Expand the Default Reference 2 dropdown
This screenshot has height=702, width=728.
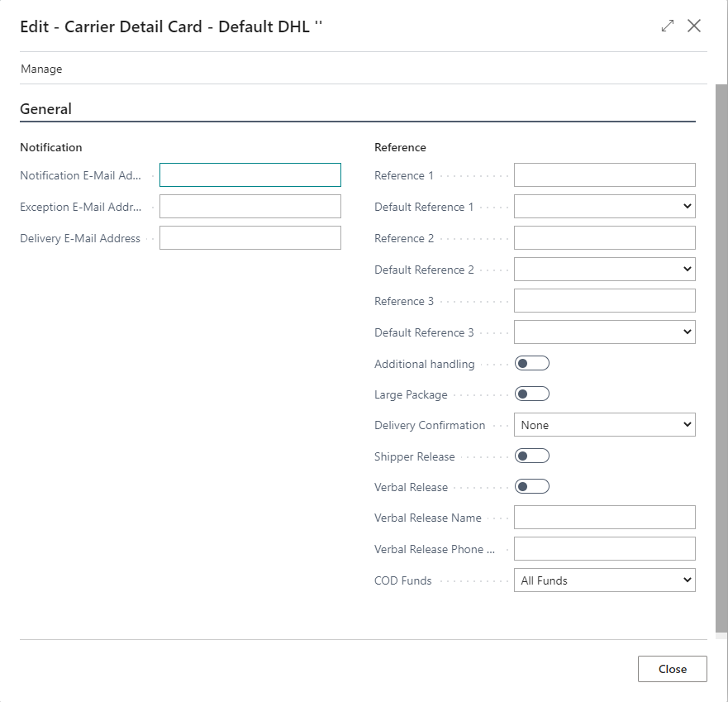(604, 270)
